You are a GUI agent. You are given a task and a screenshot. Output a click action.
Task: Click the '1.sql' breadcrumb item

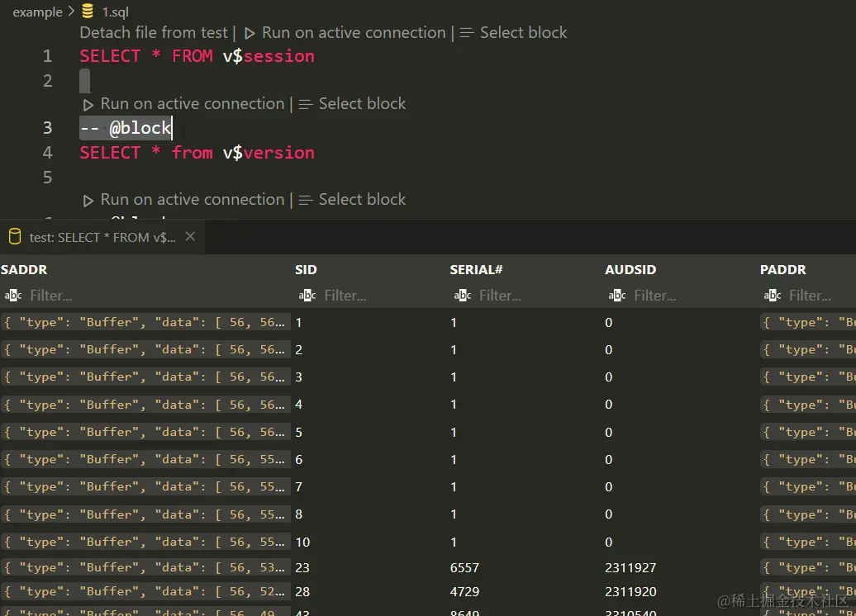[x=115, y=12]
